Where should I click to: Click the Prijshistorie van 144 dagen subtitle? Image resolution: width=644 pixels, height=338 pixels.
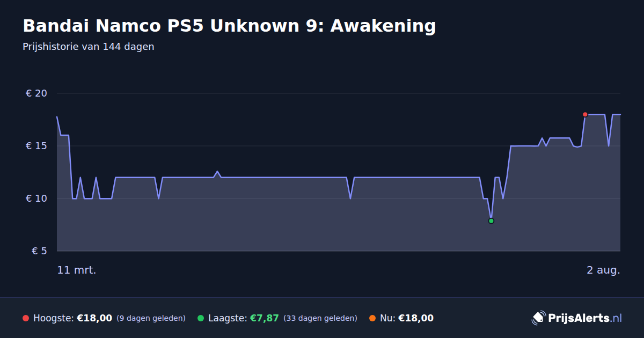click(x=89, y=47)
